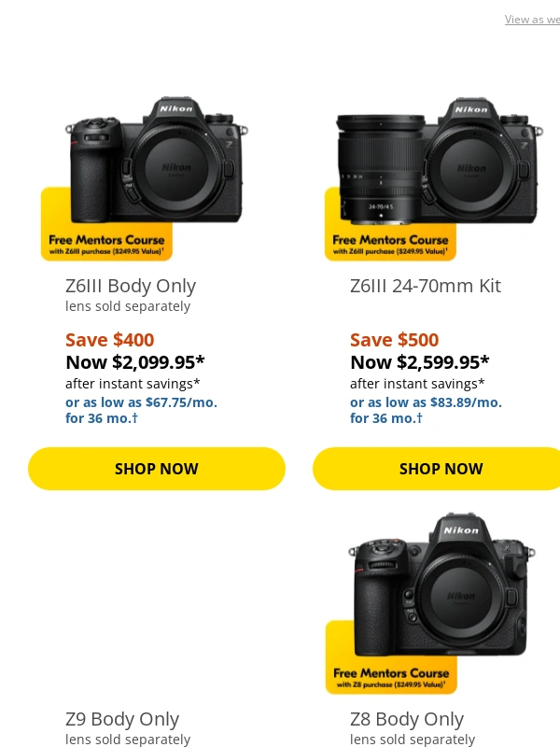Click 'lens sold separately' under Z6III Body Only

pos(128,306)
